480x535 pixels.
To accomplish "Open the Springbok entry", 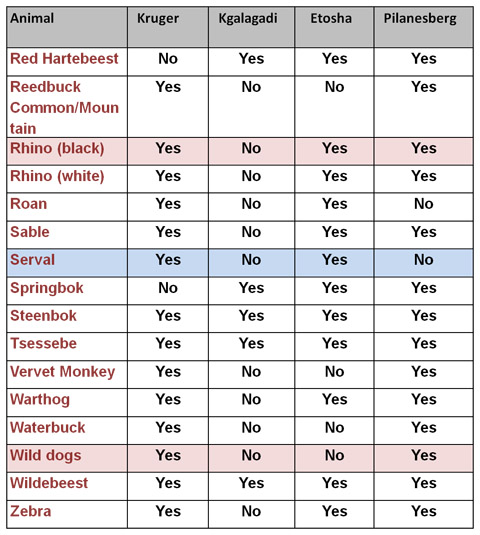I will (47, 288).
